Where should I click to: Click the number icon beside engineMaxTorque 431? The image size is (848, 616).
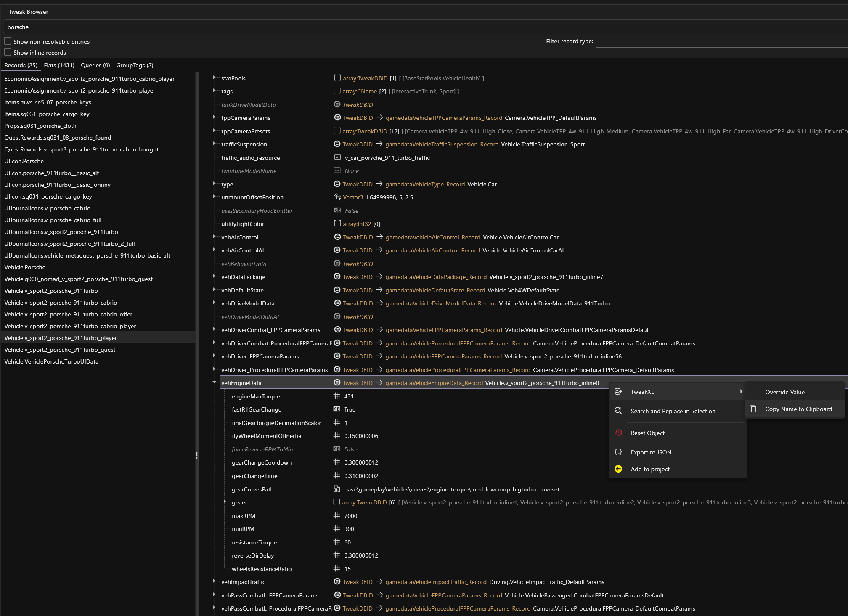(337, 396)
